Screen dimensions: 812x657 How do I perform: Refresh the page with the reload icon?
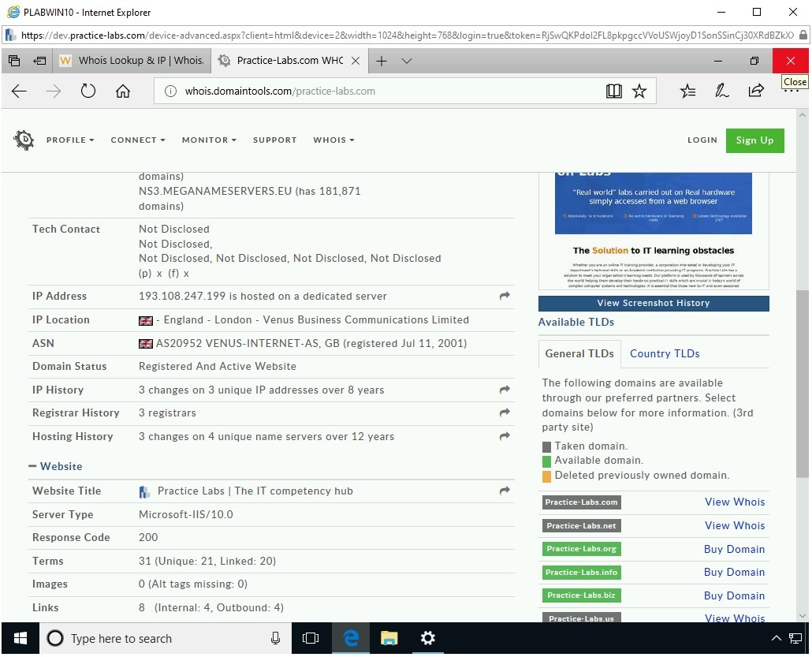click(x=88, y=90)
